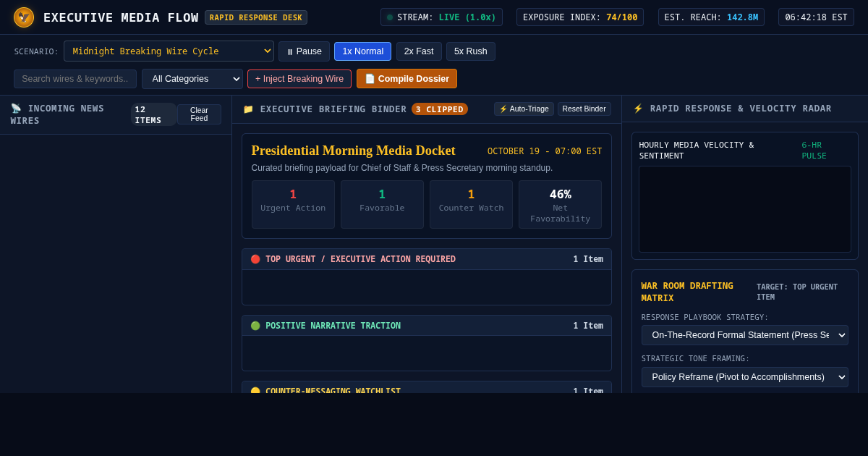Click the Target: Top Urgent Item label
Screen dimensions: 868x456
click(x=797, y=292)
